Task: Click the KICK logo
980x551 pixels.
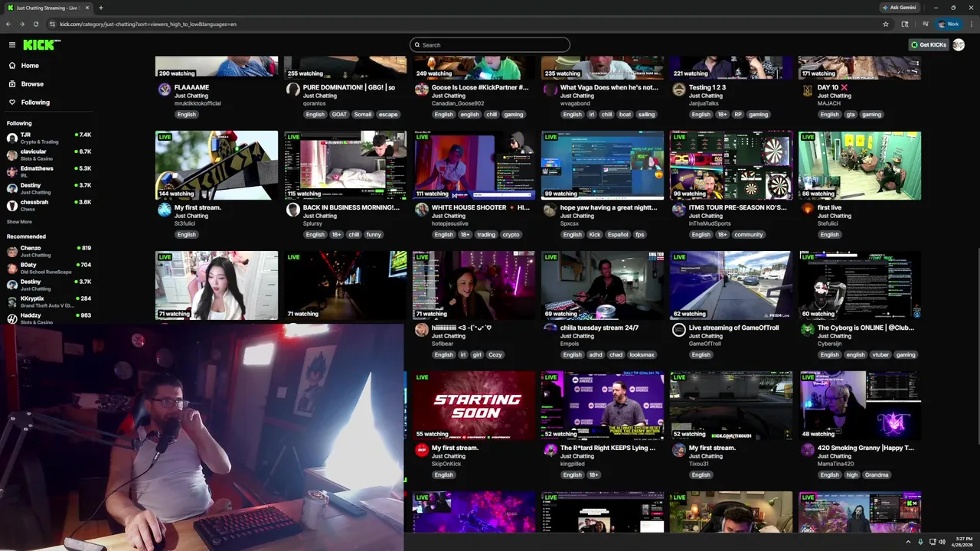Action: [x=41, y=45]
